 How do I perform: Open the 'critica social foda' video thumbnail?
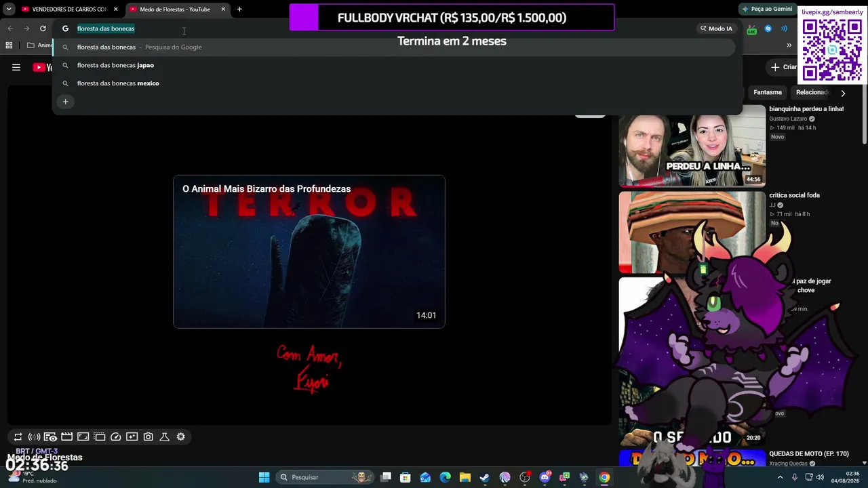[x=692, y=232]
